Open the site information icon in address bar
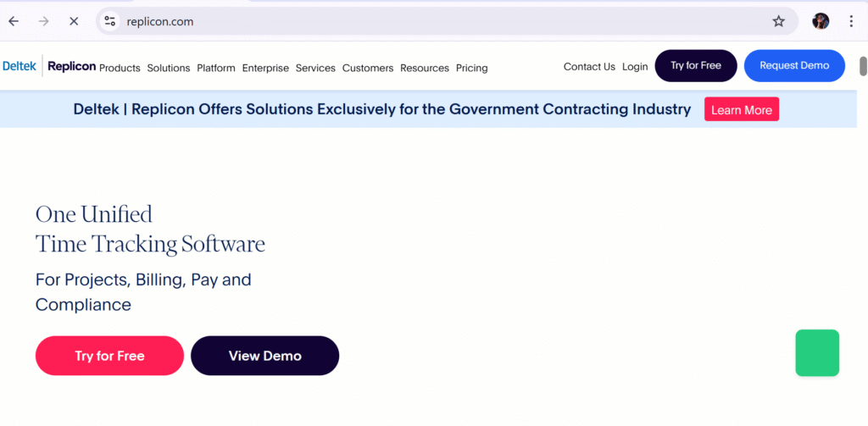Image resolution: width=868 pixels, height=426 pixels. [x=110, y=21]
